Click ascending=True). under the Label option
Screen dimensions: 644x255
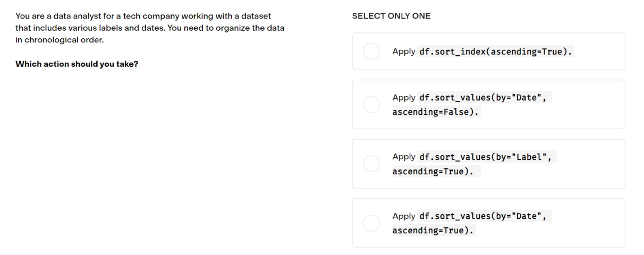coord(433,172)
